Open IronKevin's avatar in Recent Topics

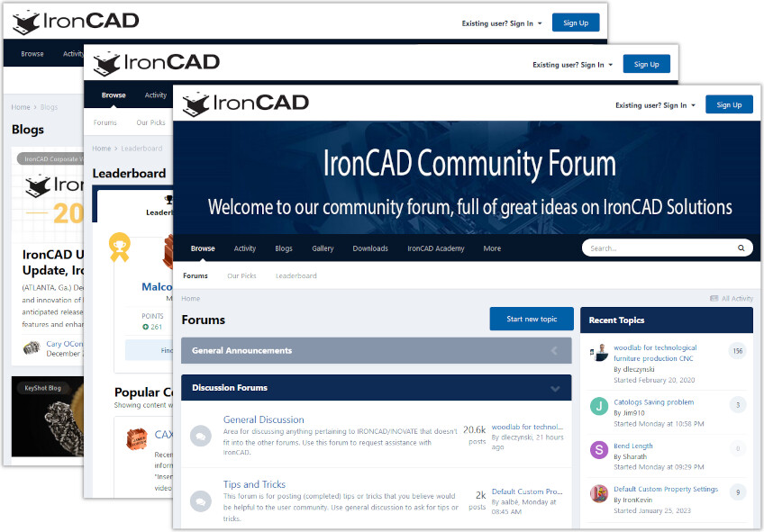[599, 493]
